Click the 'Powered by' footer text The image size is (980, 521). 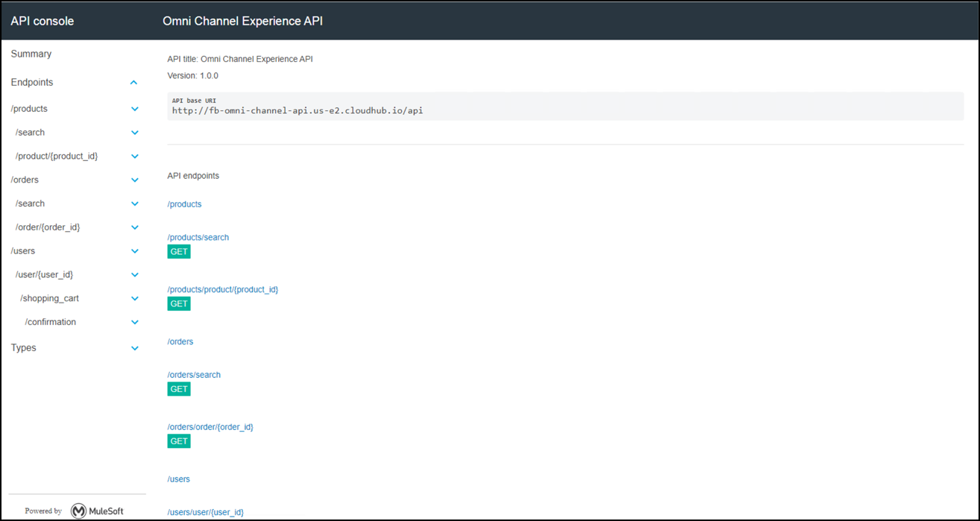point(43,511)
